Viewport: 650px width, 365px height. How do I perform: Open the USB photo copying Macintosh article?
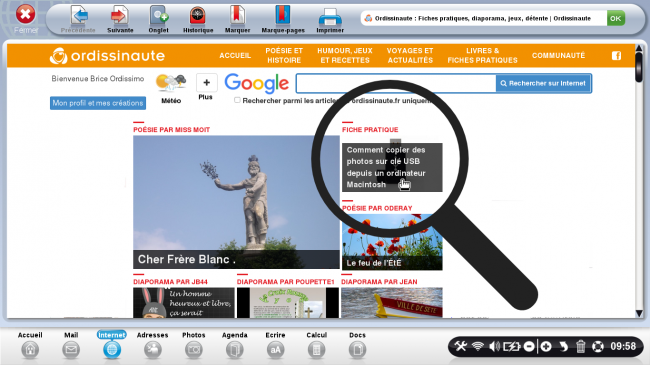[x=392, y=167]
